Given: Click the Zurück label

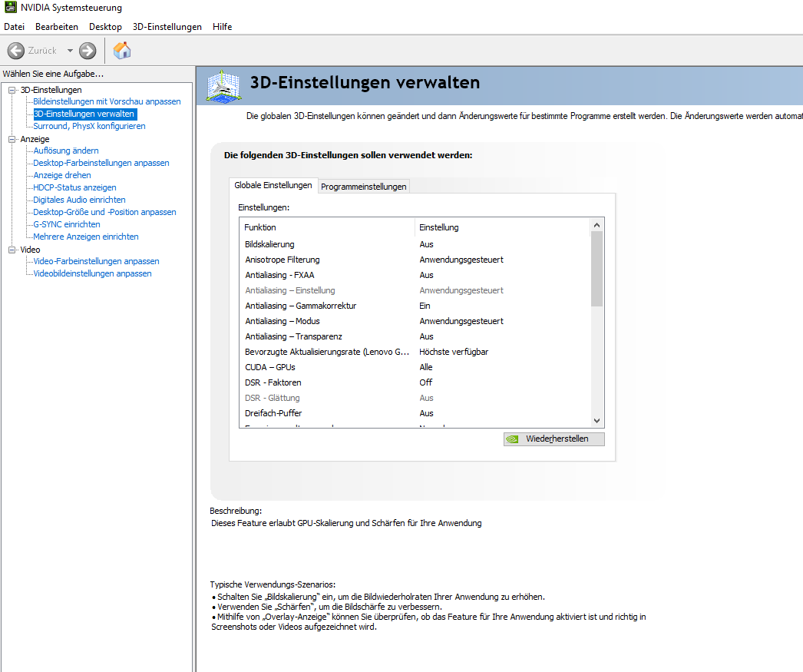Looking at the screenshot, I should pyautogui.click(x=42, y=51).
